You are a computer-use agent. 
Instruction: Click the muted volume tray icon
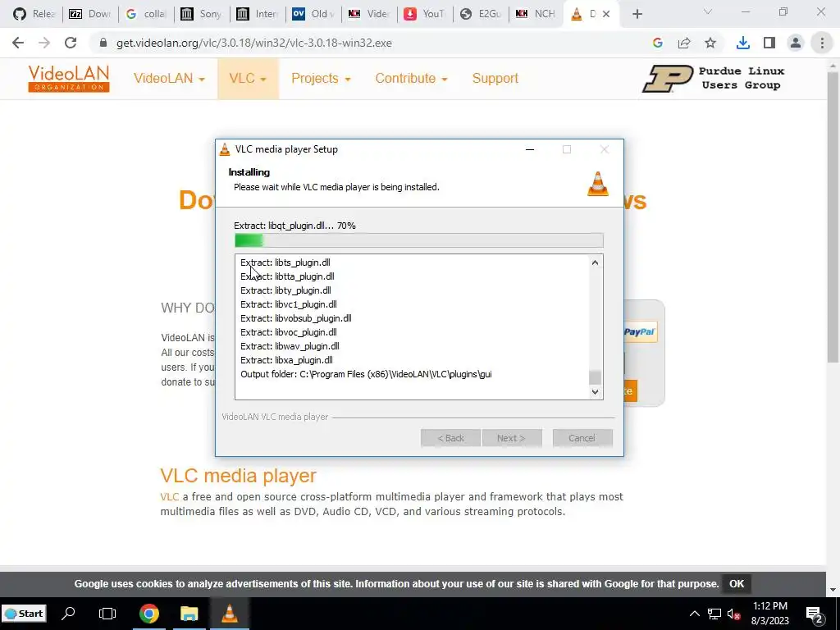[734, 614]
